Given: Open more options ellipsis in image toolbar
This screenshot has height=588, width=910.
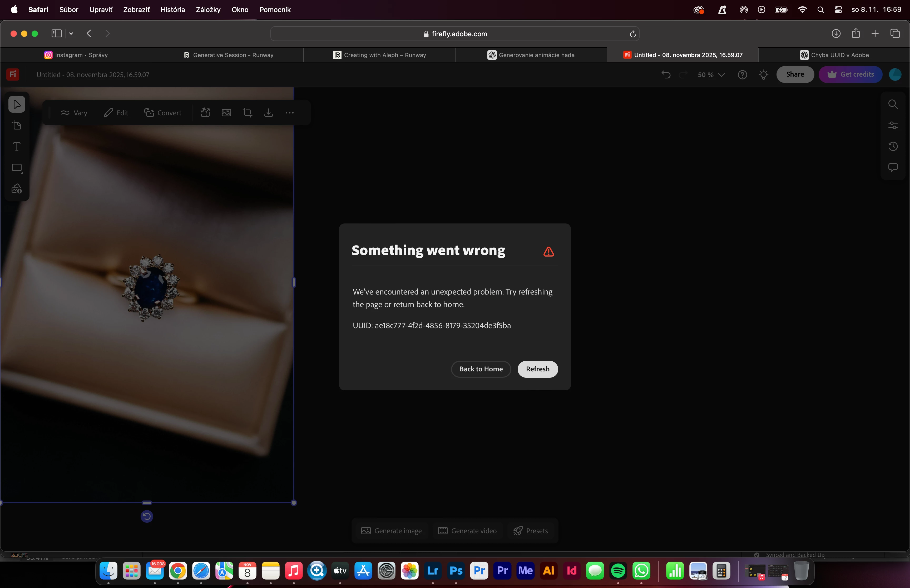Looking at the screenshot, I should [x=289, y=113].
